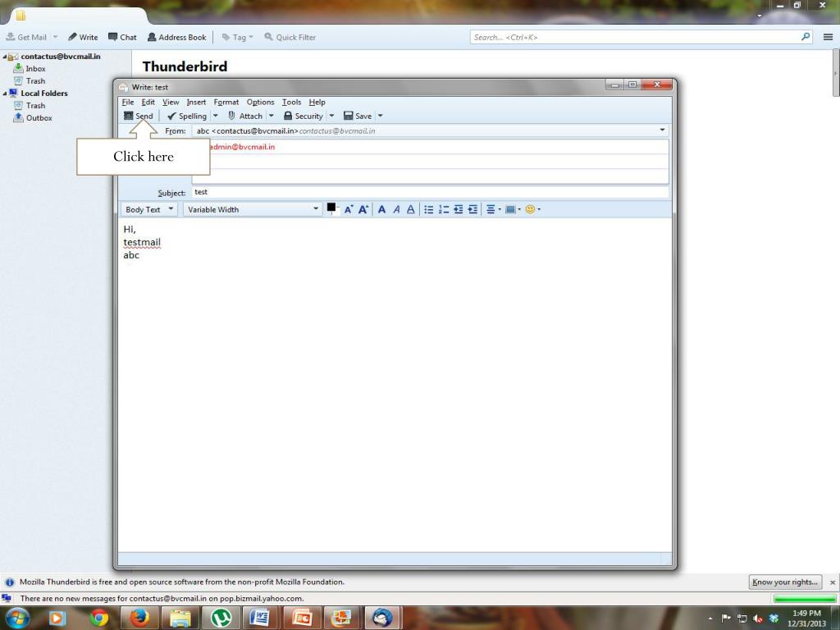Open Firefox from taskbar
840x630 pixels.
139,619
